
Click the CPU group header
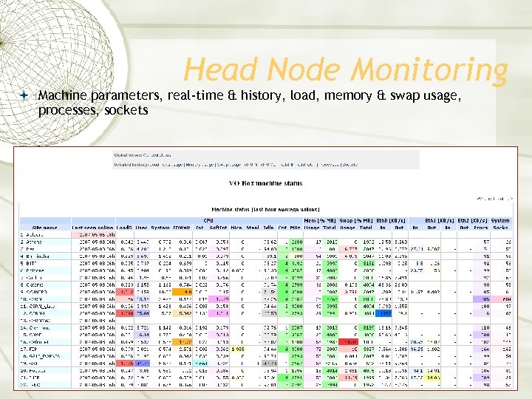[x=208, y=220]
